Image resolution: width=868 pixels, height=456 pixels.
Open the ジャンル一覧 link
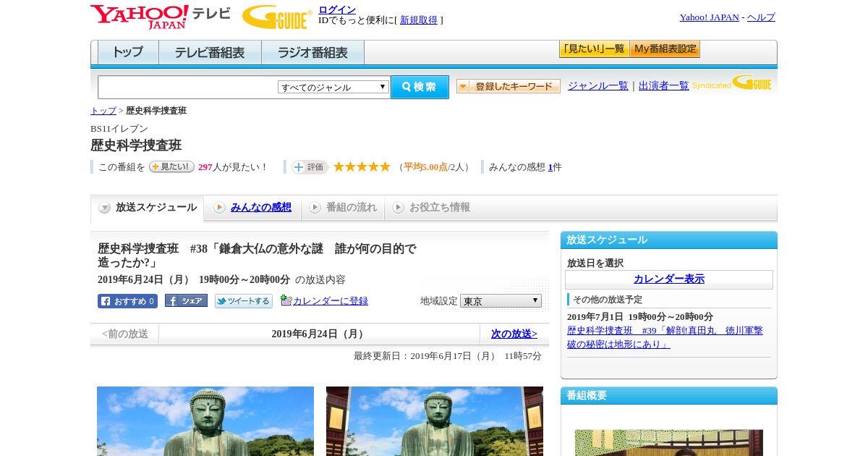coord(598,85)
